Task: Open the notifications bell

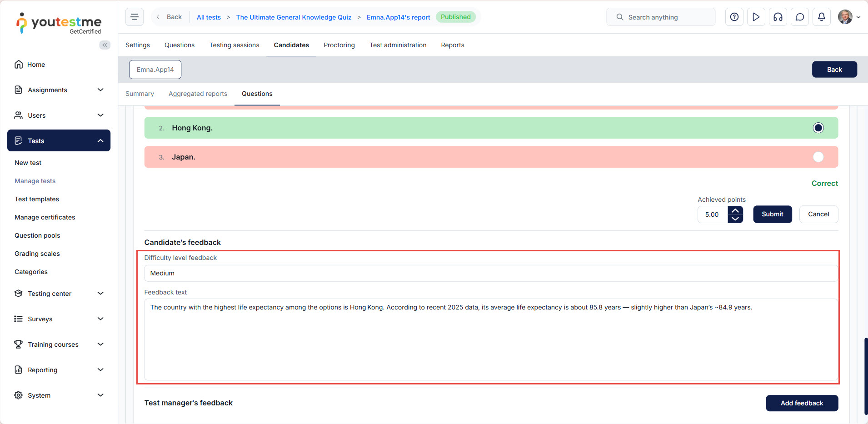Action: (x=821, y=17)
